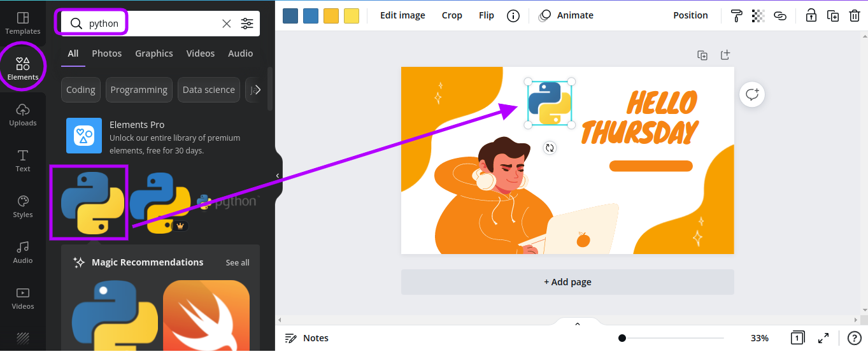Image resolution: width=868 pixels, height=354 pixels.
Task: Add the large Python logo recommendation
Action: (x=115, y=315)
